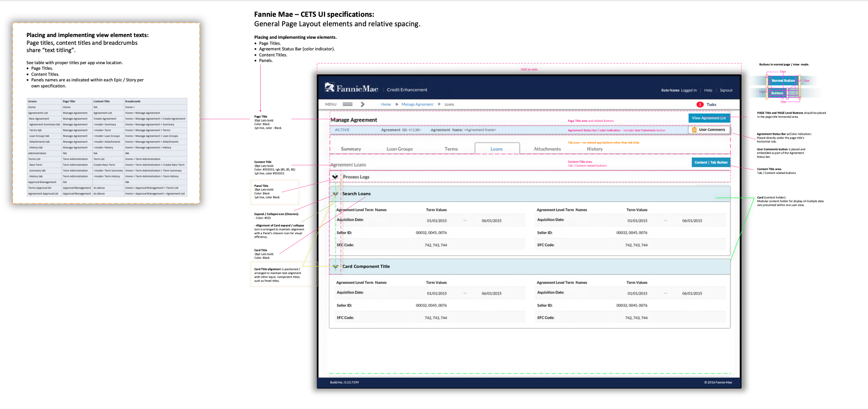This screenshot has width=868, height=409.
Task: Click the Agreement Loans content title
Action: [x=348, y=165]
